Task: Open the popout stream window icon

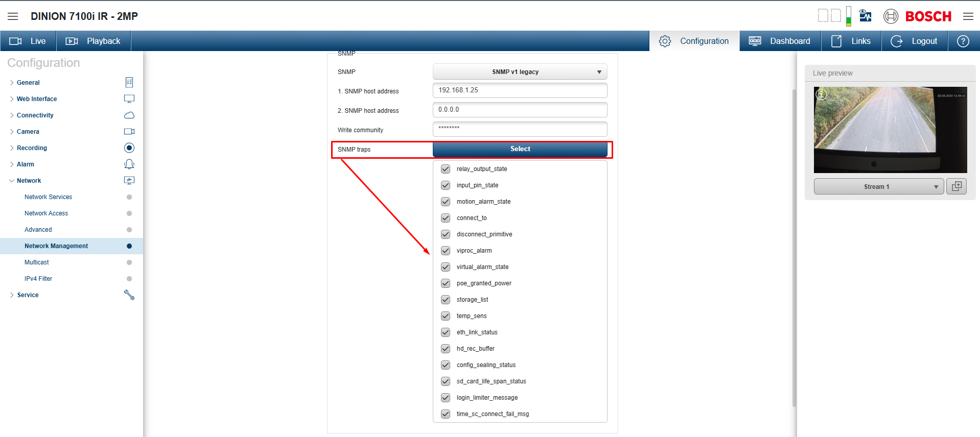Action: pyautogui.click(x=956, y=186)
